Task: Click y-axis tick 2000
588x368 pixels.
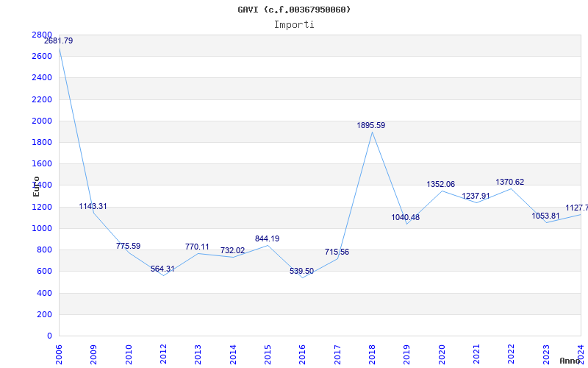Action: point(42,121)
